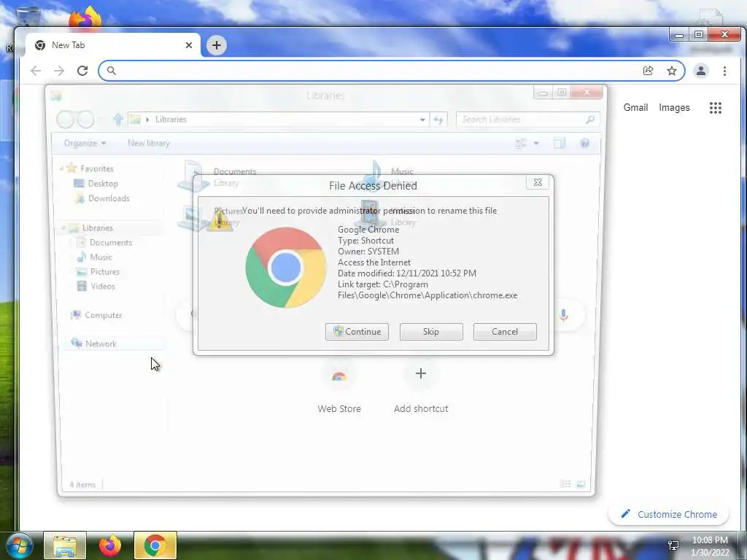This screenshot has height=560, width=747.
Task: Launch Firefox from the taskbar
Action: point(110,545)
